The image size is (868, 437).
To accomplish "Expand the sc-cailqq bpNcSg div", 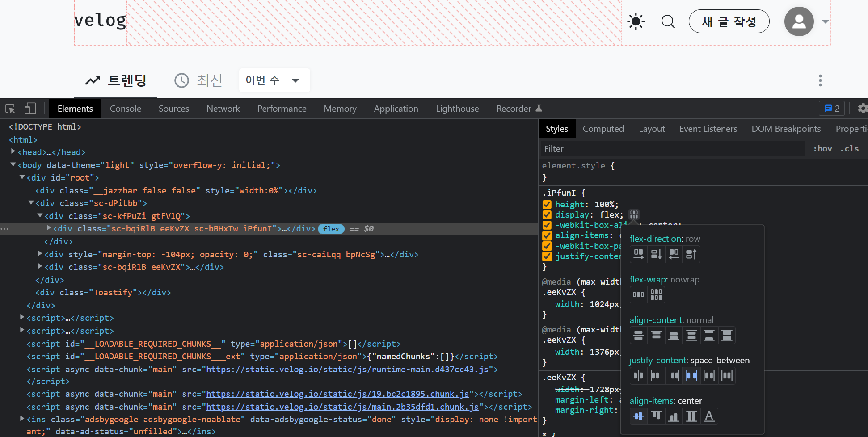I will click(40, 254).
